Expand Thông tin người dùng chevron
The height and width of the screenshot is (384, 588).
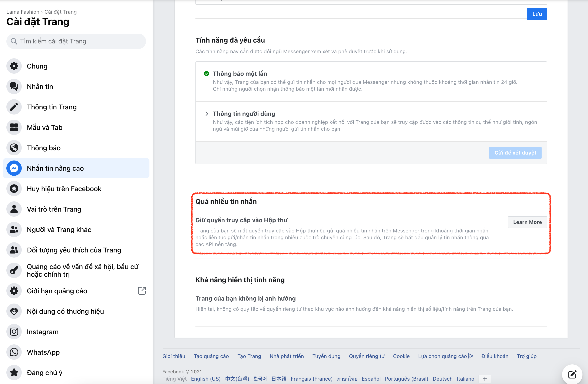coord(207,114)
